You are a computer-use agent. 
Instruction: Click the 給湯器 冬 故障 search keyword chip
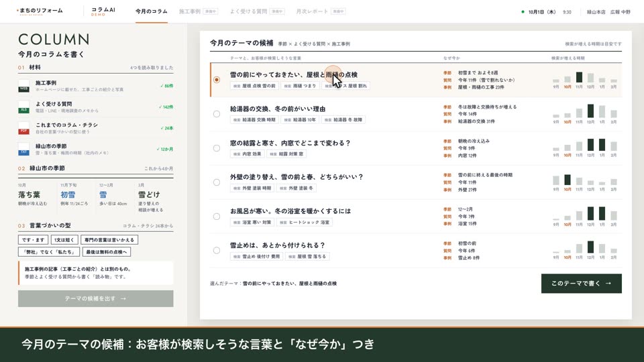point(343,120)
